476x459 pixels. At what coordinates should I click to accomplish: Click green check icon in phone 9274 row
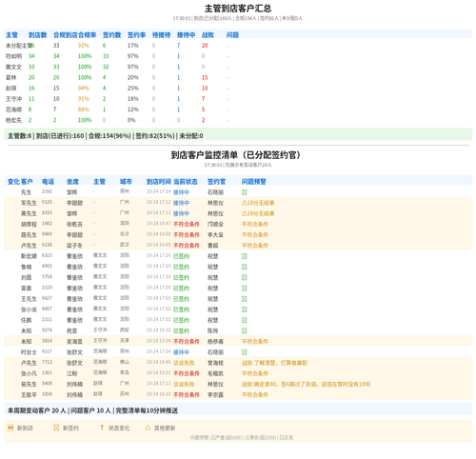245,330
